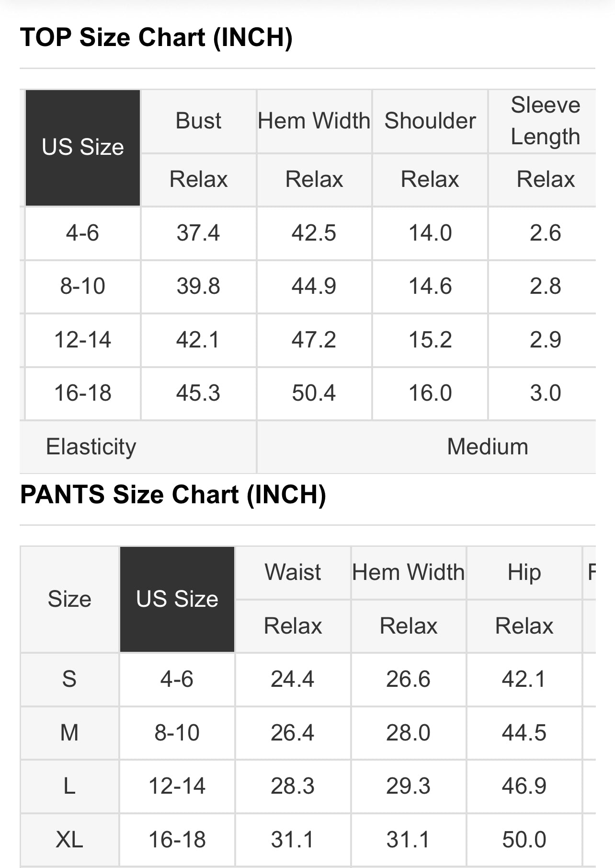Viewport: 615px width, 868px height.
Task: Click the Hip column header
Action: tap(524, 572)
